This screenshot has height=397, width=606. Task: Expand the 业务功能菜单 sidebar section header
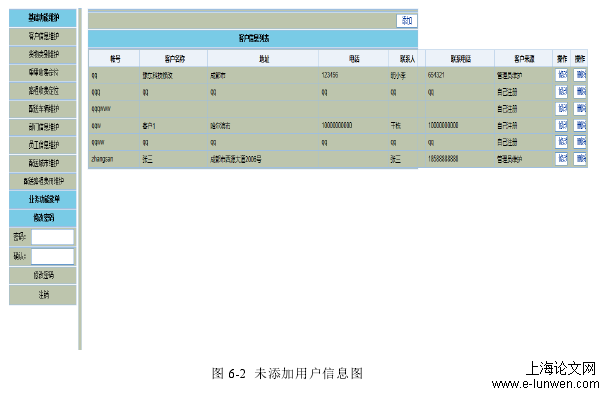coord(43,199)
